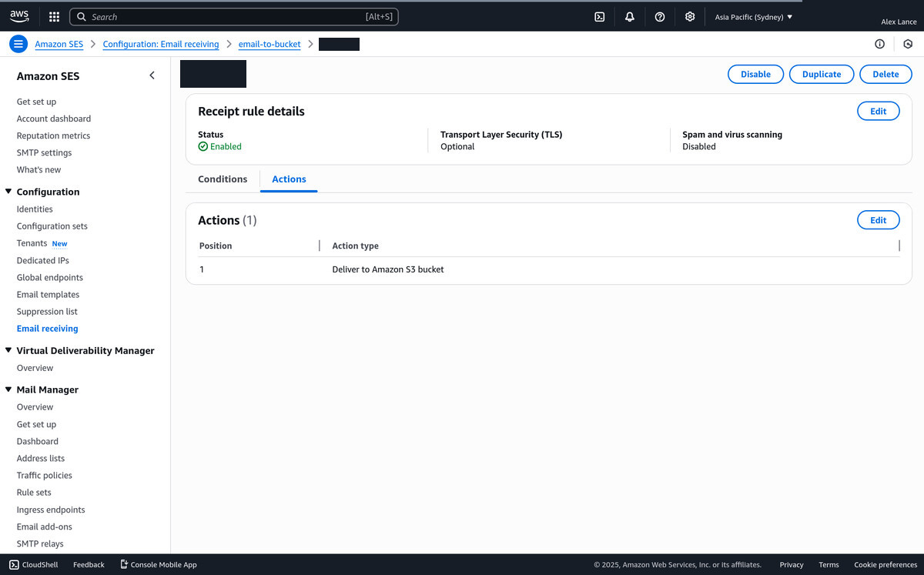Collapse the Virtual Deliverability Manager section

(8, 350)
